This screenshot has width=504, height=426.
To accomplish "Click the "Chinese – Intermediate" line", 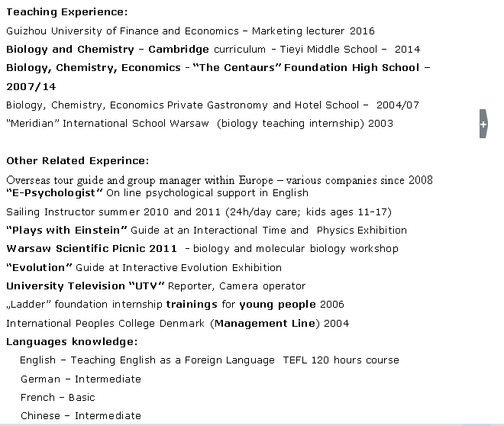I will 81,416.
